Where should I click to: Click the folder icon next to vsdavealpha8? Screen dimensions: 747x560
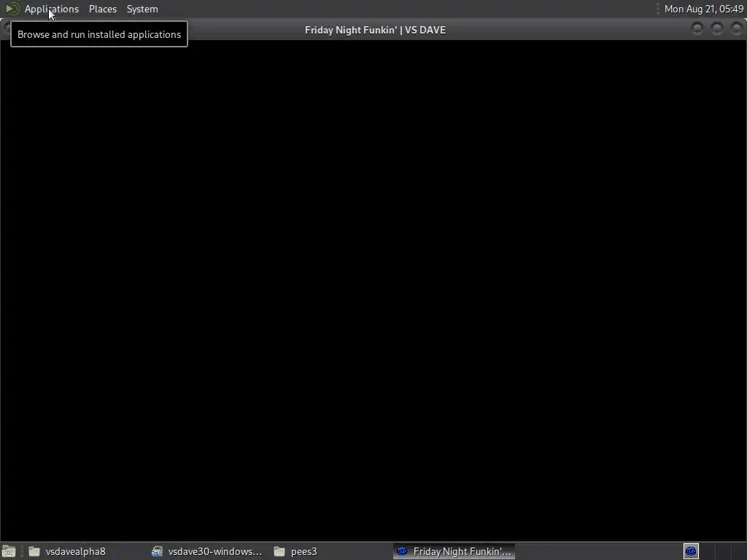click(34, 551)
